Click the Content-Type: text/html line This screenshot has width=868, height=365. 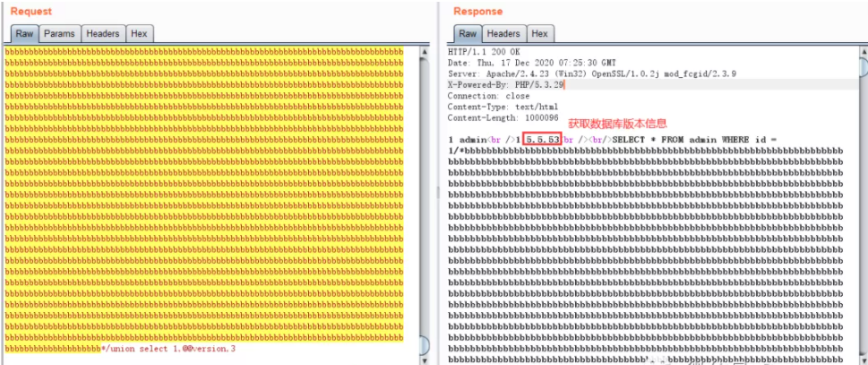pyautogui.click(x=503, y=107)
